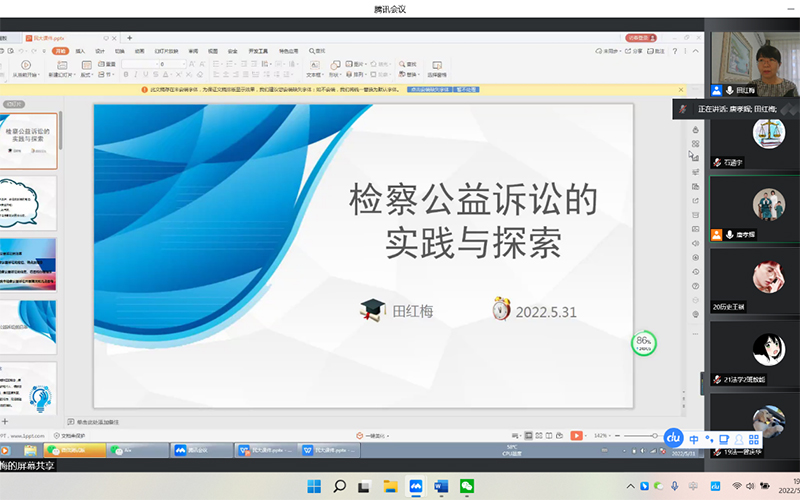Image resolution: width=800 pixels, height=500 pixels.
Task: Add a new document tab with plus
Action: point(130,38)
